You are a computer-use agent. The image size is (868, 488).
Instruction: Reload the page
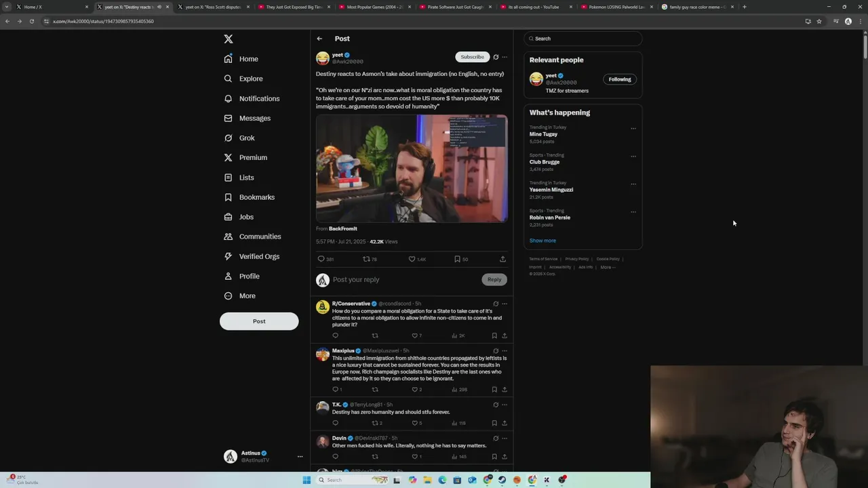[31, 21]
